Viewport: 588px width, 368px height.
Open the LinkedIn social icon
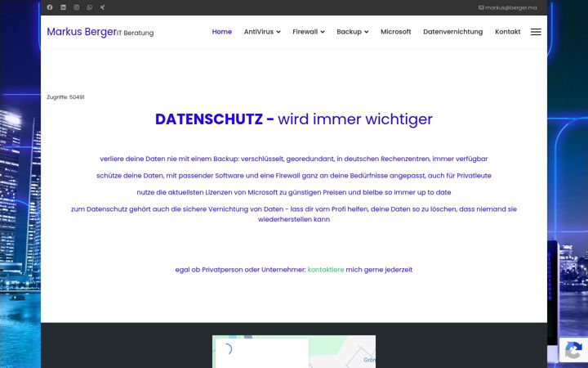pos(63,7)
